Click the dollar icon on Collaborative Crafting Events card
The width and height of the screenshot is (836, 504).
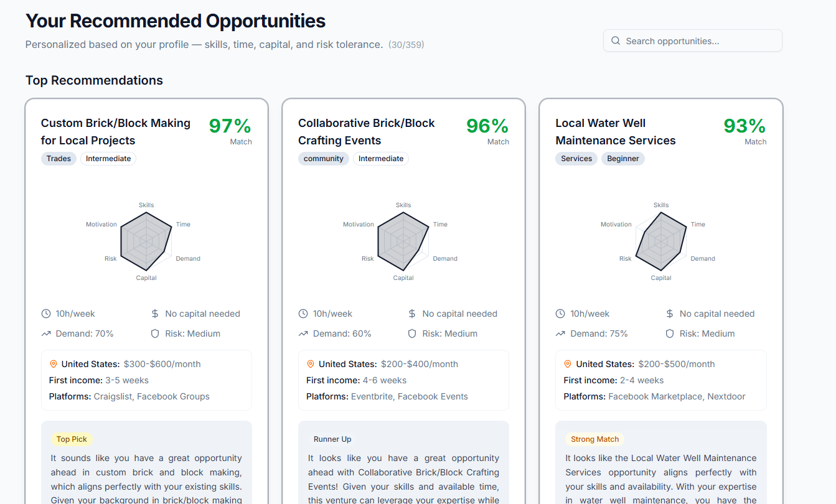[411, 314]
